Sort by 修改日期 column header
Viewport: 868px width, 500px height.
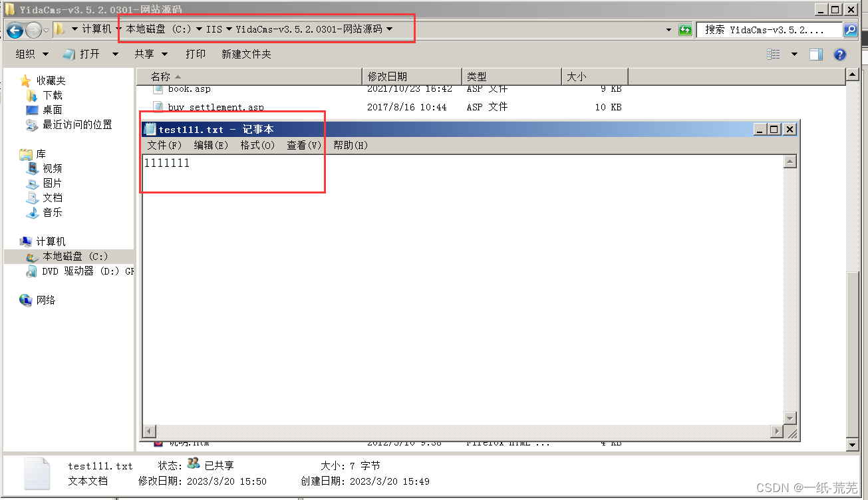[x=412, y=76]
